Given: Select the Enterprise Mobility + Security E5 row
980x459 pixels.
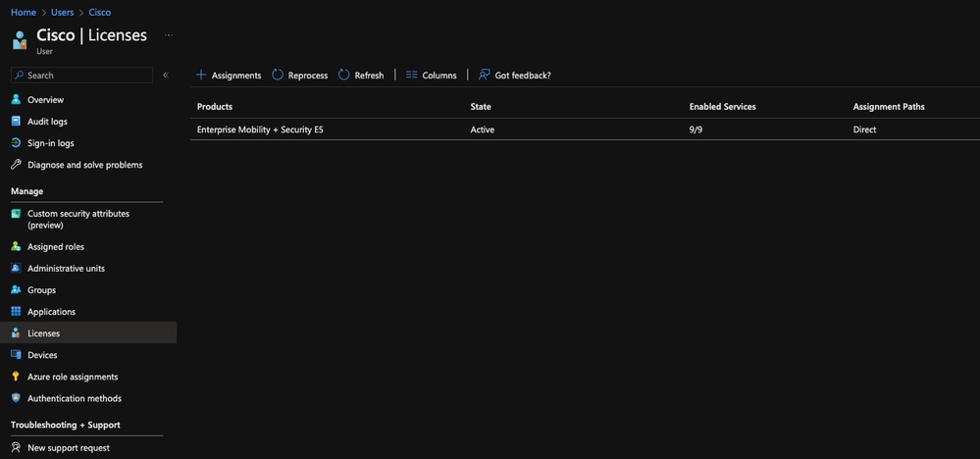Looking at the screenshot, I should 260,129.
